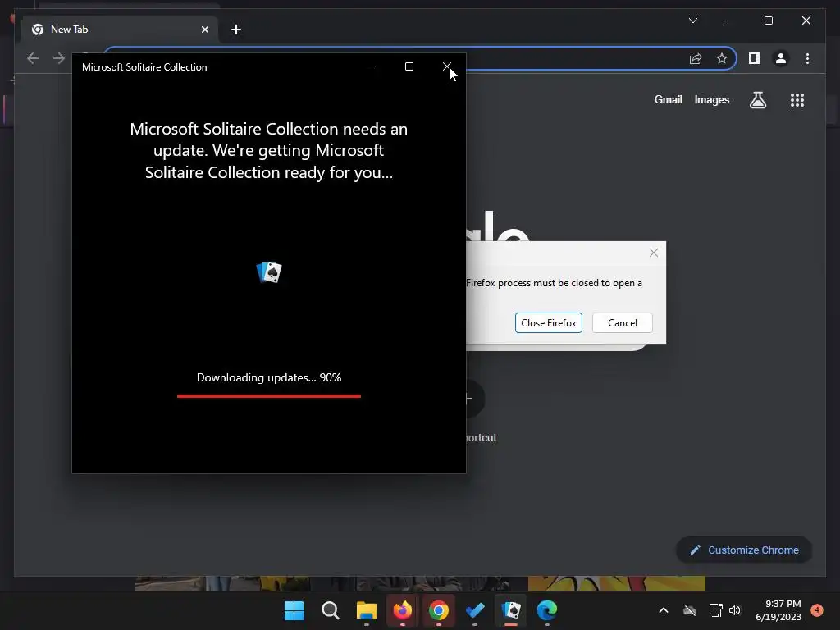Open Images link
The image size is (840, 630).
711,99
